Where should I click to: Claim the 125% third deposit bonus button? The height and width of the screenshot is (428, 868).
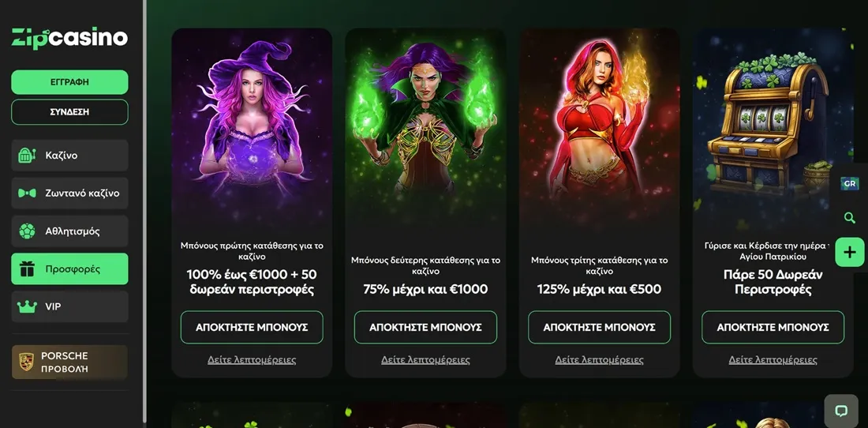pos(599,327)
